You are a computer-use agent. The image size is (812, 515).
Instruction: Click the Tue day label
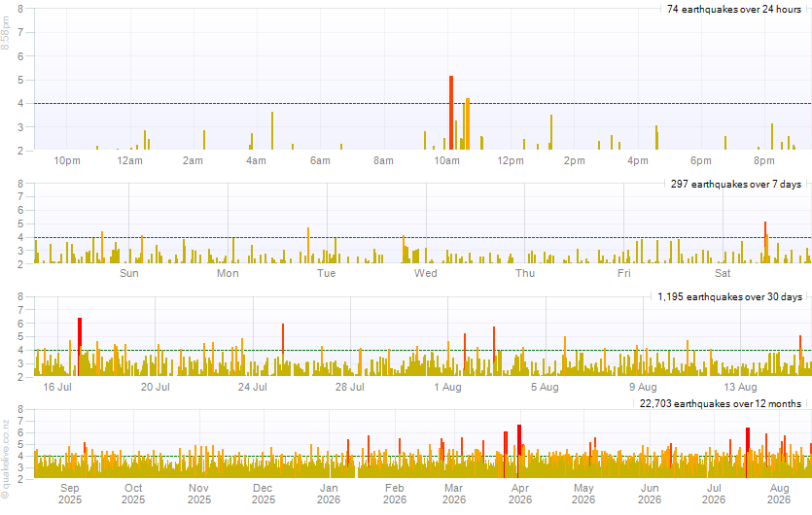coord(326,273)
